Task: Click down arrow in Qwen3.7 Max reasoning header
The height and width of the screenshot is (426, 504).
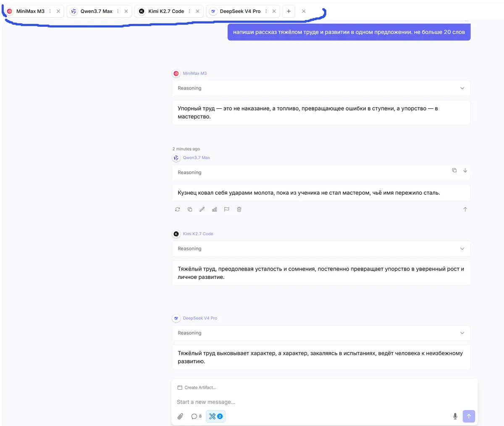Action: click(465, 170)
